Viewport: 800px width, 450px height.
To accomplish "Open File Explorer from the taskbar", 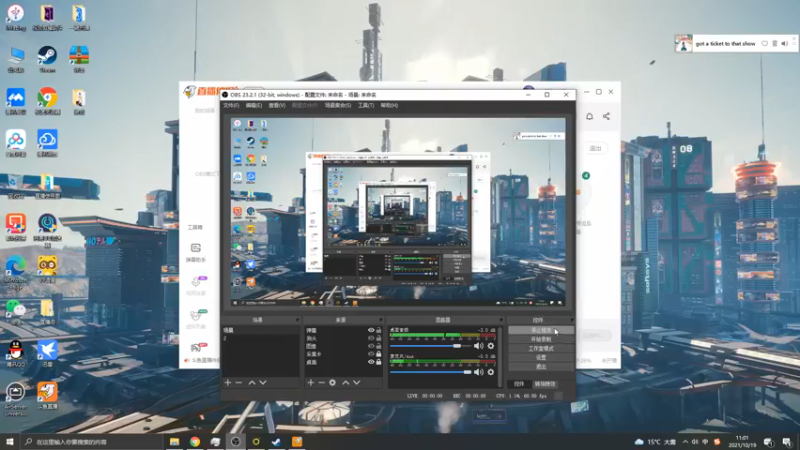I will [174, 442].
